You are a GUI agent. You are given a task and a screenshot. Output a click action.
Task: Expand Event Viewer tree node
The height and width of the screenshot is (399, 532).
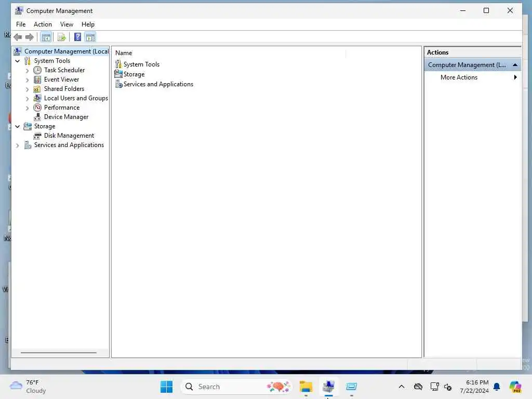pyautogui.click(x=28, y=80)
